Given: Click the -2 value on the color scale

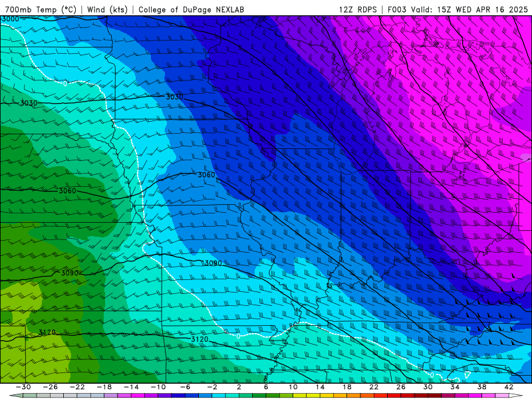Looking at the screenshot, I should tap(212, 387).
